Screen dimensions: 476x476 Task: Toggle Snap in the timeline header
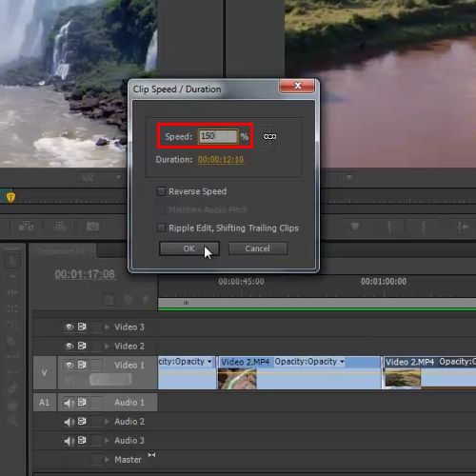[x=109, y=300]
